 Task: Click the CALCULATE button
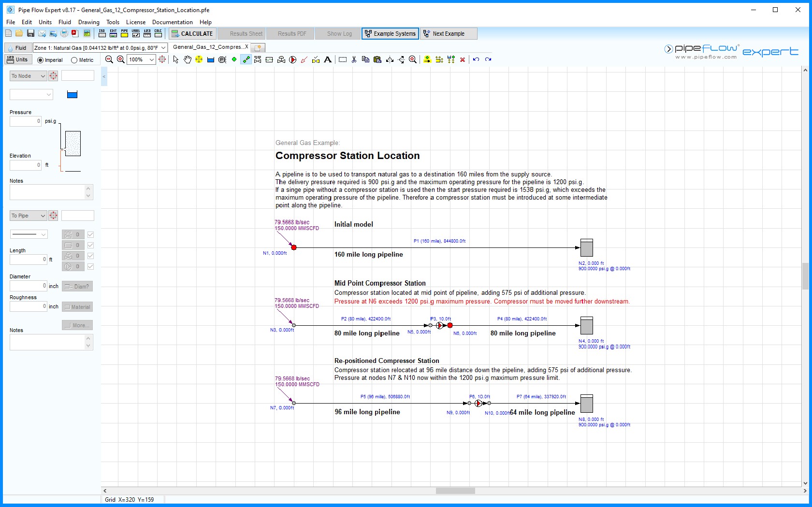pos(191,34)
